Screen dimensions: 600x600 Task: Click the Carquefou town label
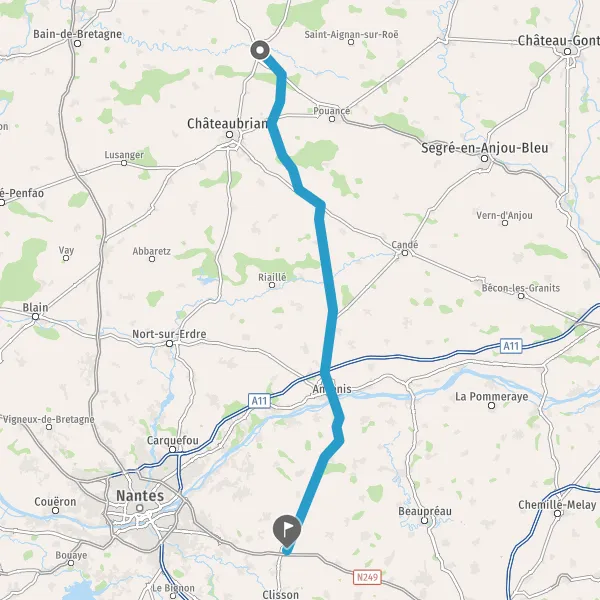point(173,440)
